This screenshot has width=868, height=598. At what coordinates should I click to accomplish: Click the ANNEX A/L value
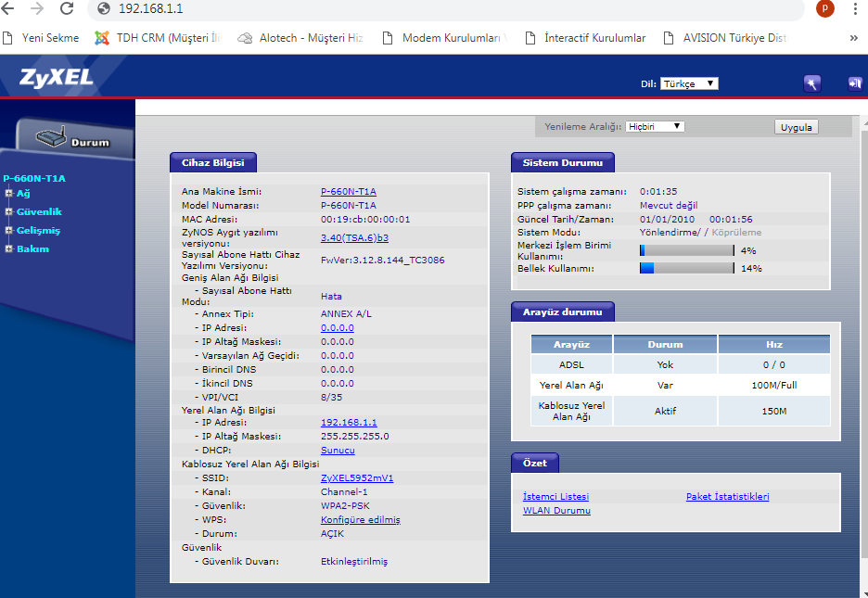coord(346,314)
